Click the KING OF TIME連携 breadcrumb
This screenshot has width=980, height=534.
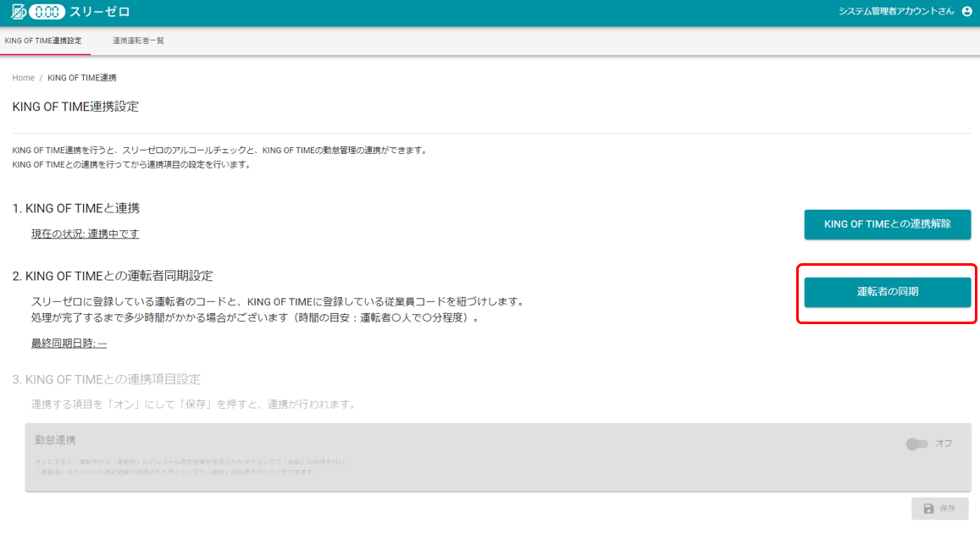point(82,78)
